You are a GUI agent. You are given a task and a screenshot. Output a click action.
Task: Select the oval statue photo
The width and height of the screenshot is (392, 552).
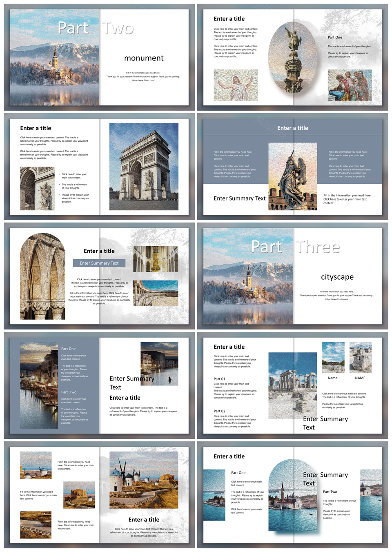[x=293, y=57]
